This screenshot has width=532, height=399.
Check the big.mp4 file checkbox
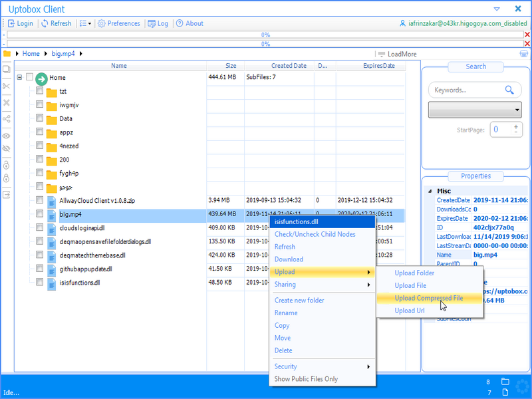40,213
